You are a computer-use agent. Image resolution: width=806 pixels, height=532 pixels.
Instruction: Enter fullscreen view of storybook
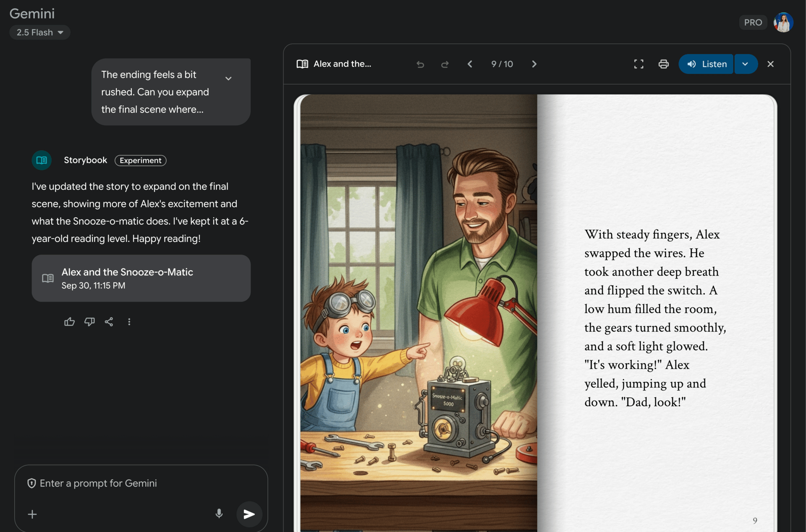[639, 64]
